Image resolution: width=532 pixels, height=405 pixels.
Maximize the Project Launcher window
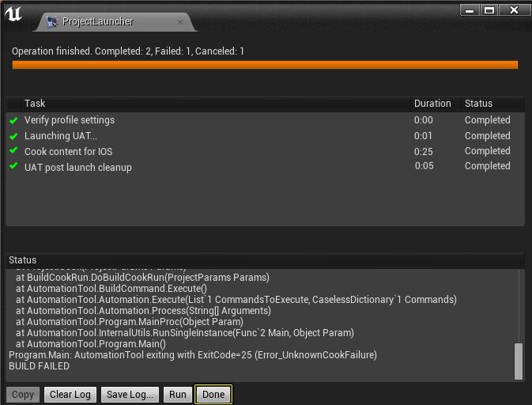click(489, 10)
